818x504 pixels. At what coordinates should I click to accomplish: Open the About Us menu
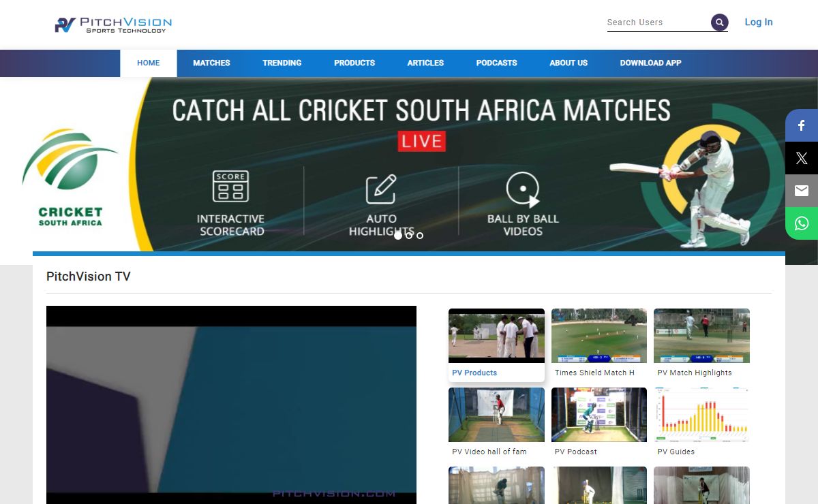[569, 63]
